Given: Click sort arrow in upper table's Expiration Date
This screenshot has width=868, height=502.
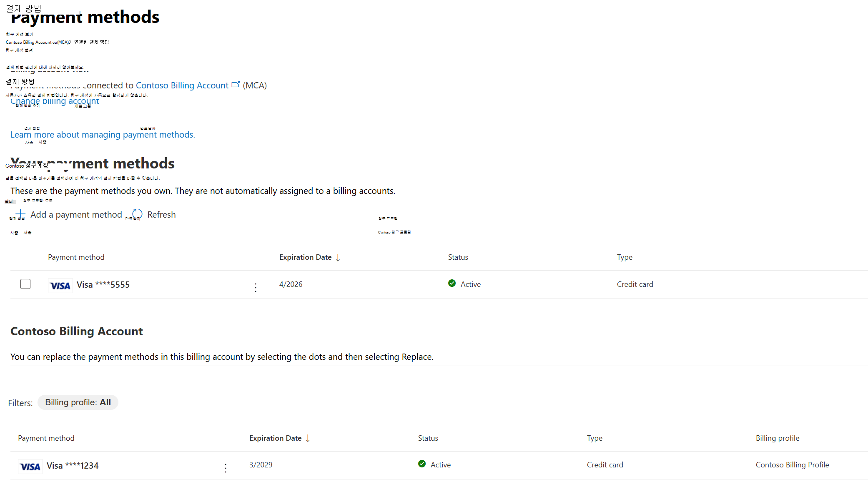Looking at the screenshot, I should pos(338,258).
